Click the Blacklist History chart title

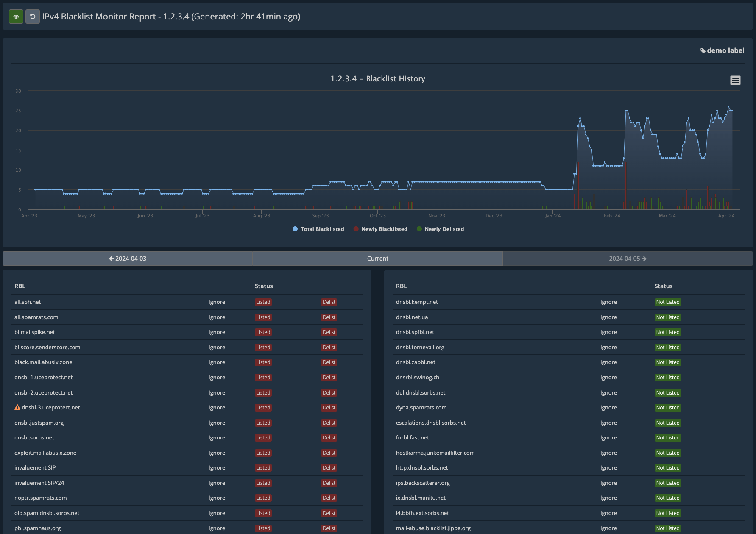coord(378,79)
